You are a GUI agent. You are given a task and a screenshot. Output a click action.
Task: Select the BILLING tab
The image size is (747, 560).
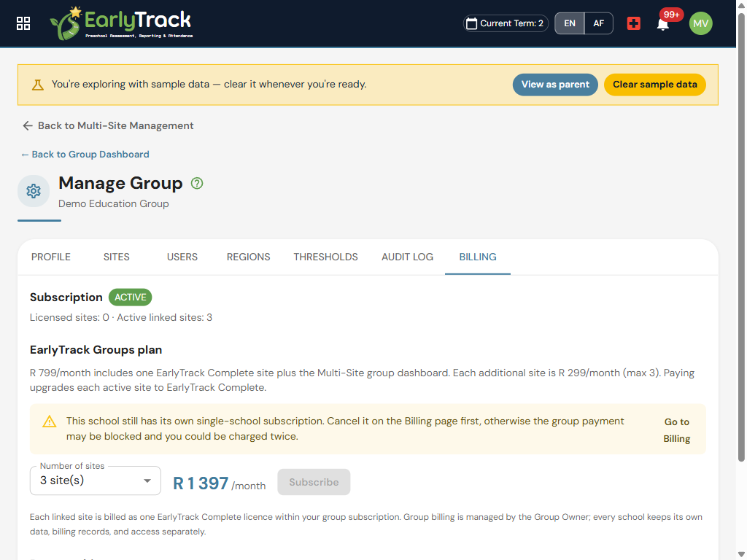pos(478,257)
